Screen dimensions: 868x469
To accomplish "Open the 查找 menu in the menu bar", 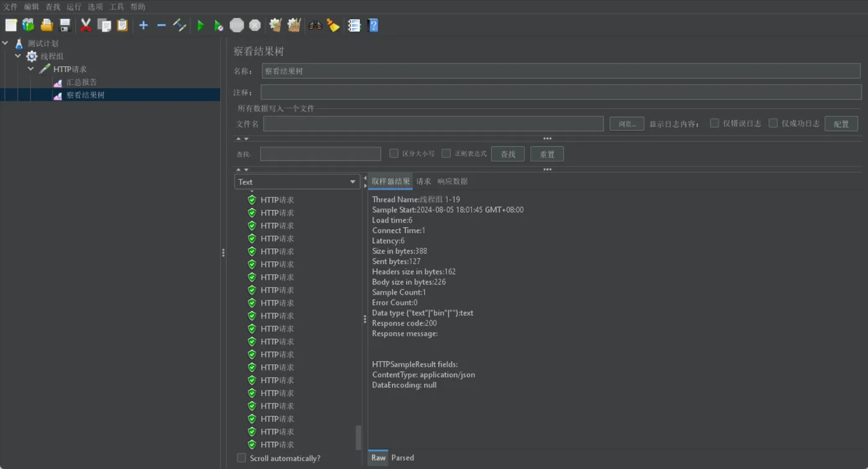I will click(x=53, y=7).
